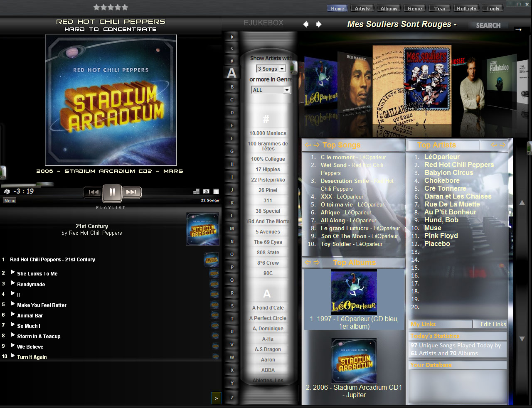Go forward with the right arrow next to EJUKEBOX
The height and width of the screenshot is (408, 532).
319,24
